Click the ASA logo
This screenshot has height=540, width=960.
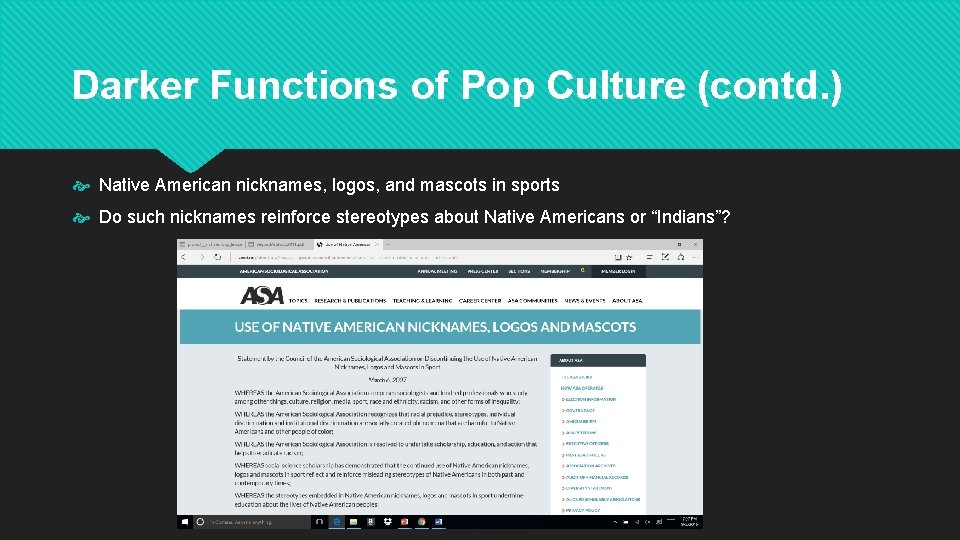point(262,296)
